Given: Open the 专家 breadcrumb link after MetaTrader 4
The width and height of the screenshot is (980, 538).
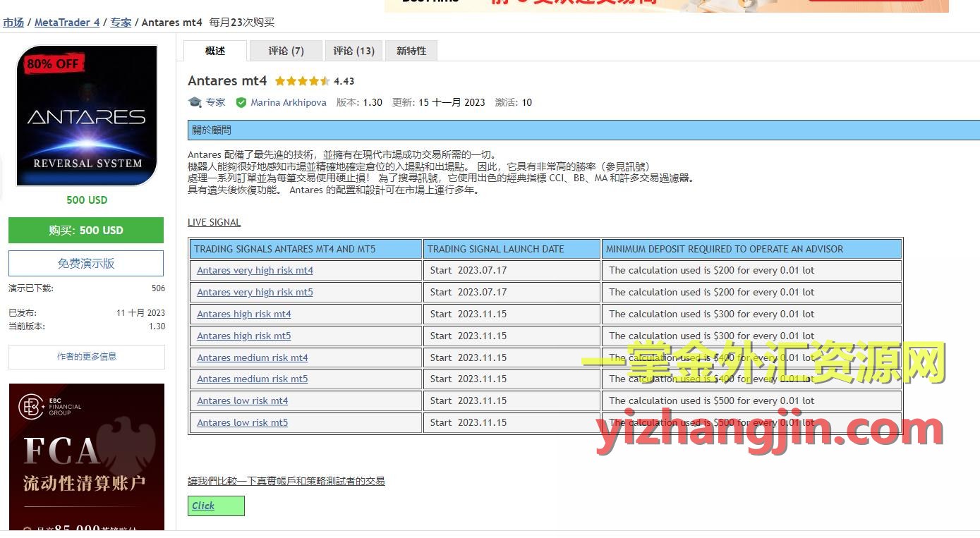Looking at the screenshot, I should tap(121, 23).
